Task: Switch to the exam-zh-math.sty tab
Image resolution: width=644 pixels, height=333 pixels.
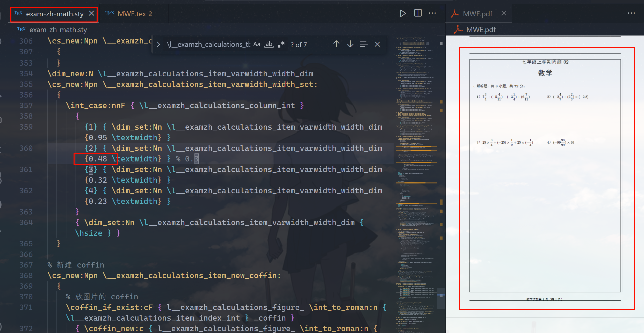Action: coord(54,14)
